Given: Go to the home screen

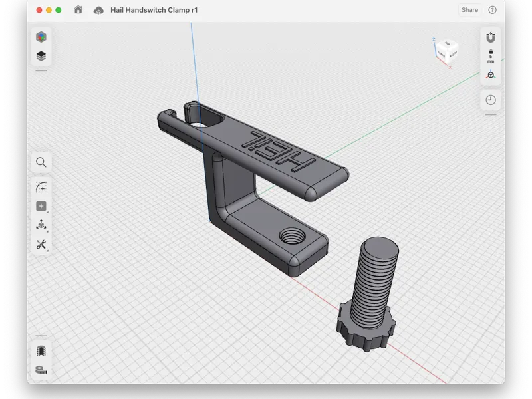Looking at the screenshot, I should (x=78, y=10).
